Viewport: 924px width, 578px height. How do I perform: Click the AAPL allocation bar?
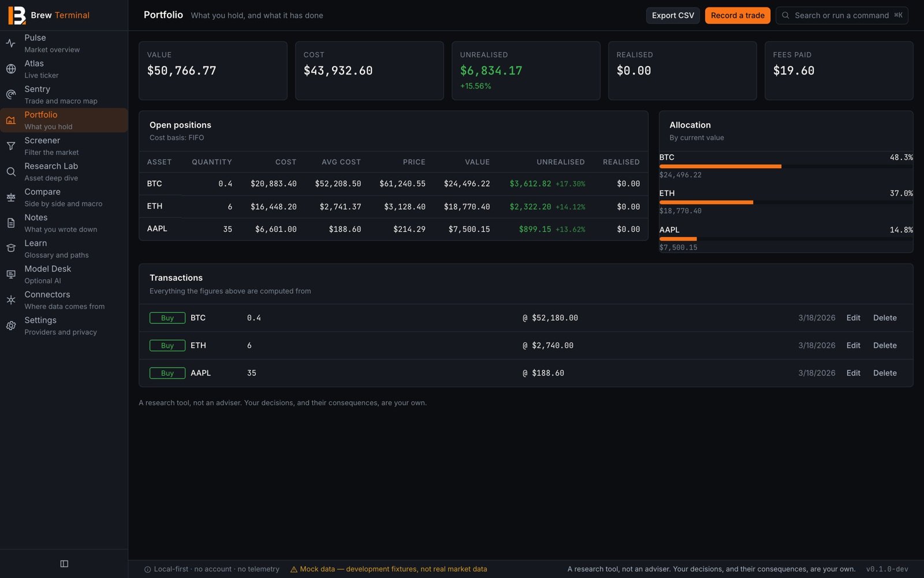tap(786, 239)
